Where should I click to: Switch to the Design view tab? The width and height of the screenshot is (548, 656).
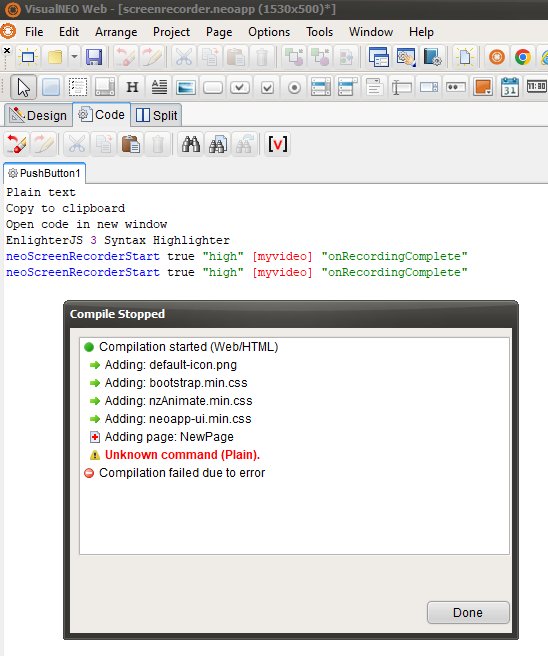coord(38,115)
